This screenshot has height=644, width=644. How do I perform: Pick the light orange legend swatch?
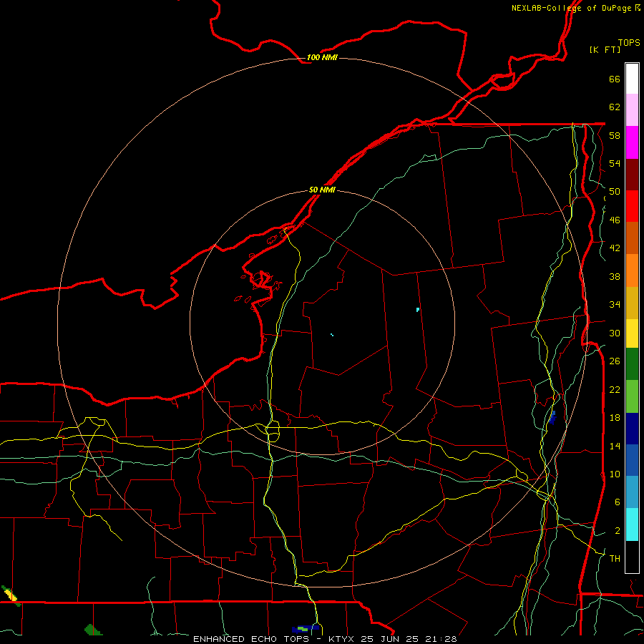(632, 270)
